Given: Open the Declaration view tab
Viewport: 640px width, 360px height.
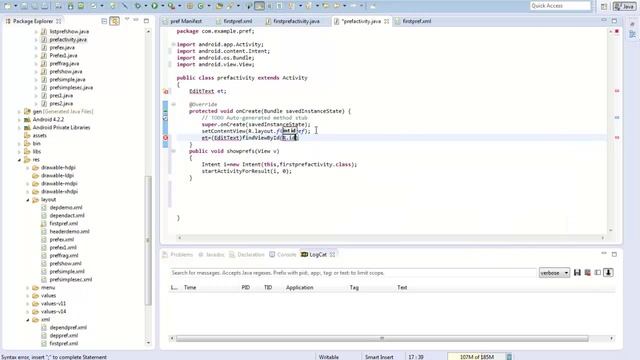Looking at the screenshot, I should click(x=247, y=255).
